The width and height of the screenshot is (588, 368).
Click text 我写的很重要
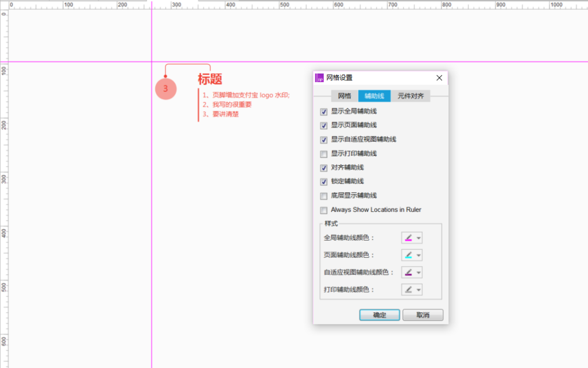[x=232, y=104]
